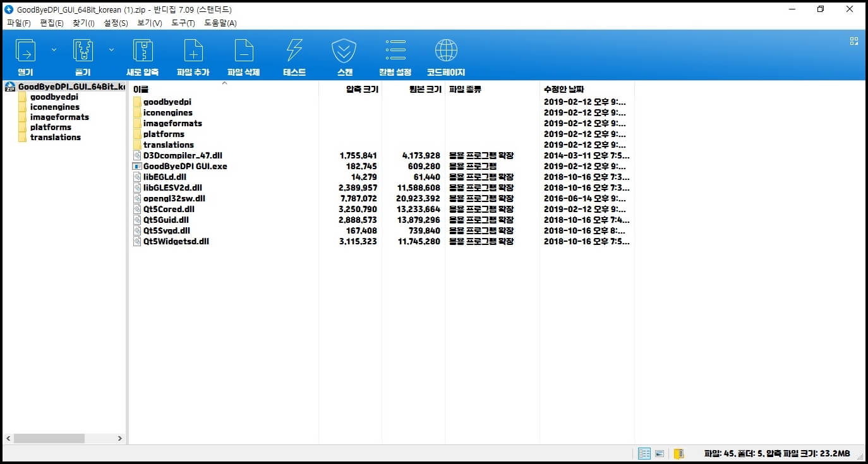The image size is (868, 464).
Task: Select GoodByeDPI_GUI_64Bit root node in tree
Action: [x=71, y=86]
